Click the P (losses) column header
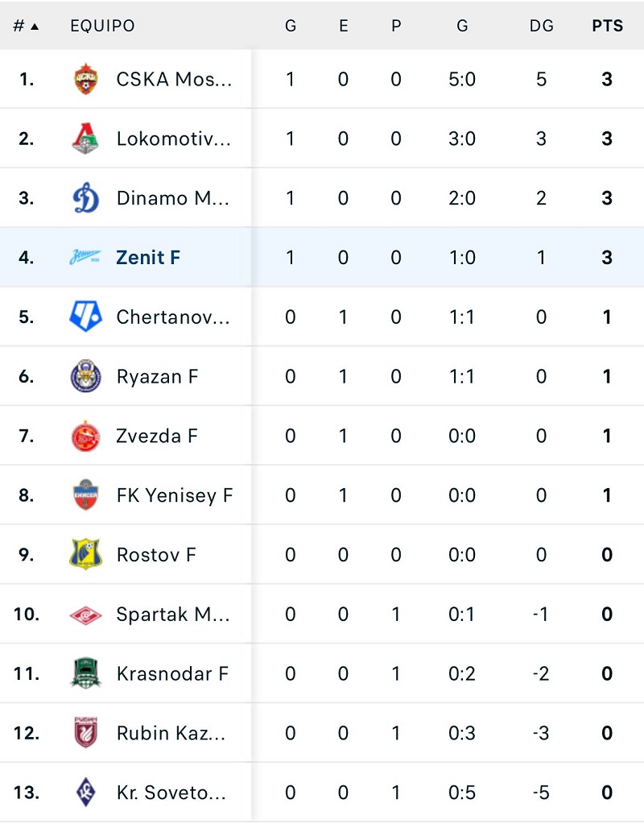644x824 pixels. (395, 26)
